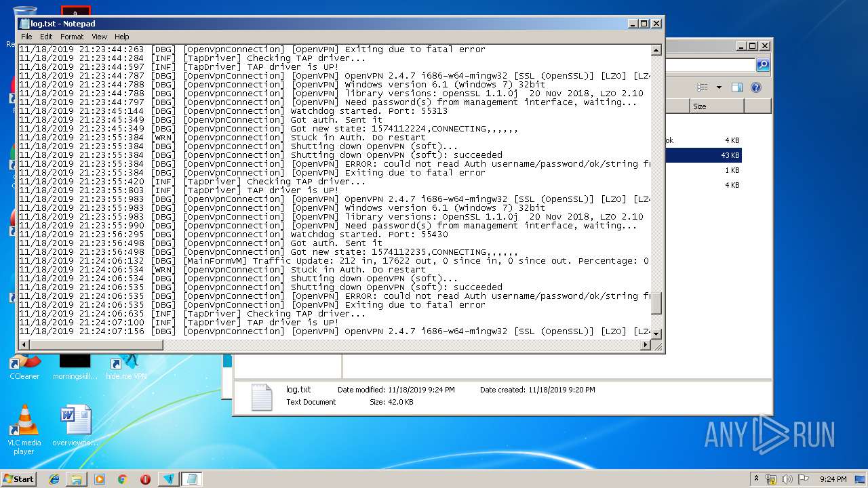868x488 pixels.
Task: Click the Explorer change view icon
Action: click(703, 87)
